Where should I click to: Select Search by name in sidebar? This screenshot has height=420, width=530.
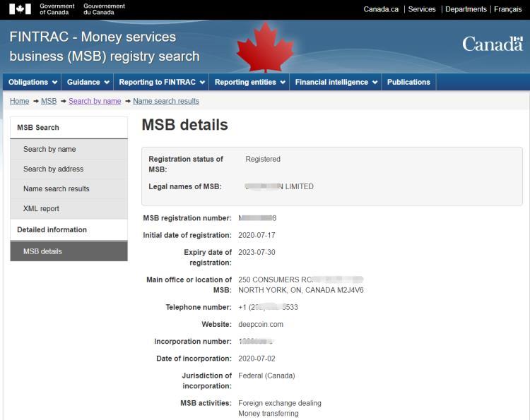point(69,149)
